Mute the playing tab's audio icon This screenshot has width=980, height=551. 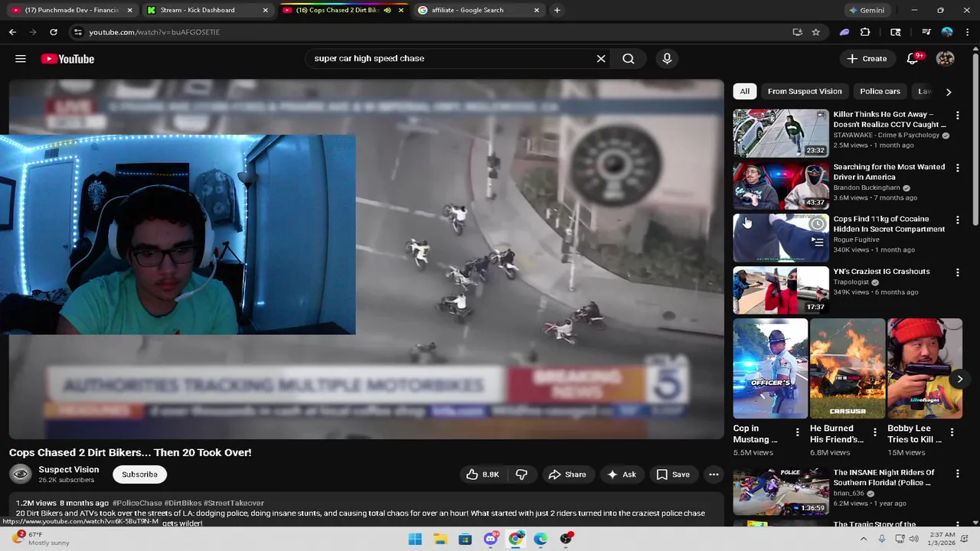[x=387, y=10]
